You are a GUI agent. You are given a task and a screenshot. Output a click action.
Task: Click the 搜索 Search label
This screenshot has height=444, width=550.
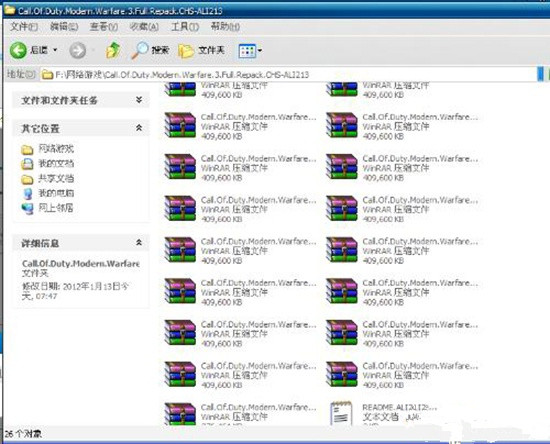(160, 51)
